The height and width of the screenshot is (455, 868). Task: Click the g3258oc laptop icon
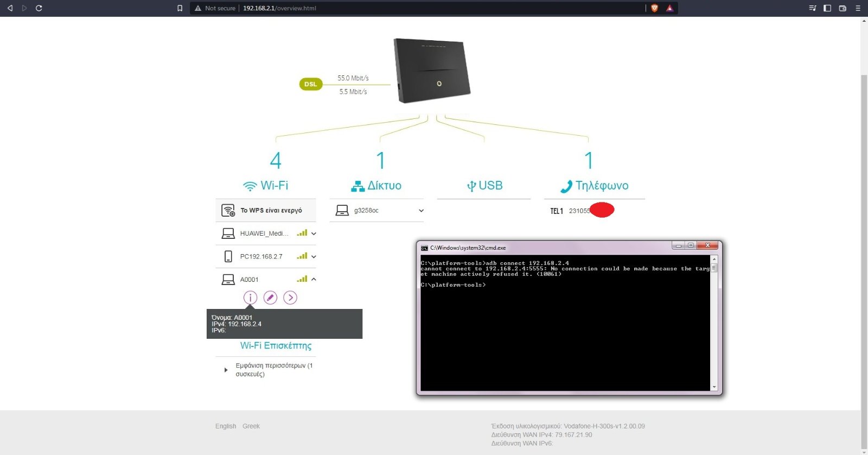coord(342,210)
